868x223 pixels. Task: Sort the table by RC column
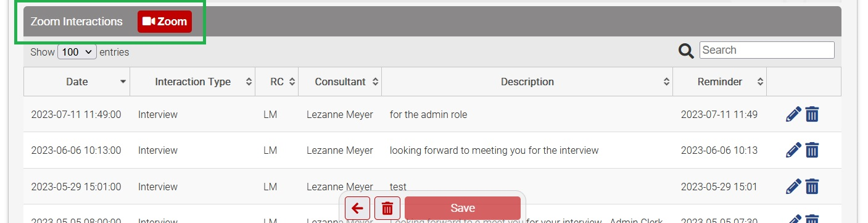coord(277,82)
